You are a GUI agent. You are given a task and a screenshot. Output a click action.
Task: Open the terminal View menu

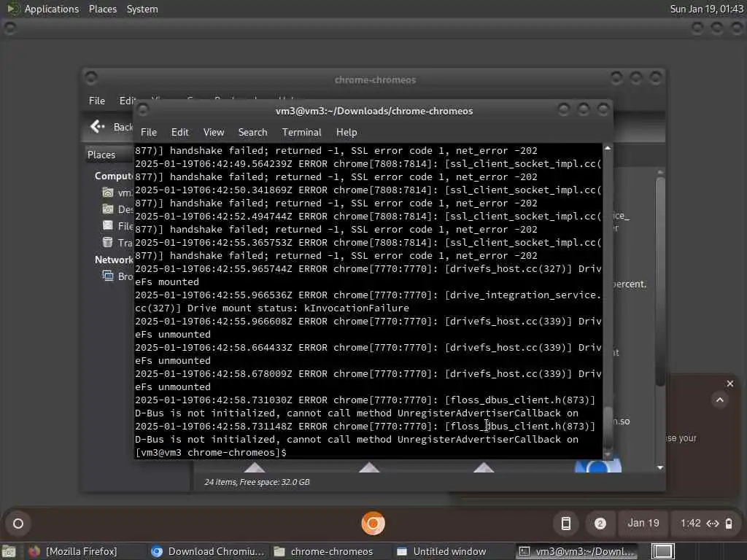click(x=214, y=133)
